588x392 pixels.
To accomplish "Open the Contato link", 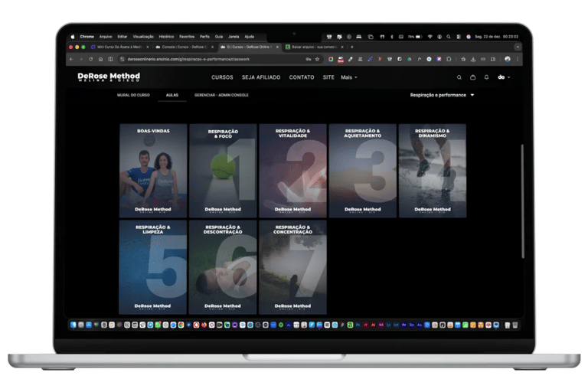I will tap(302, 77).
